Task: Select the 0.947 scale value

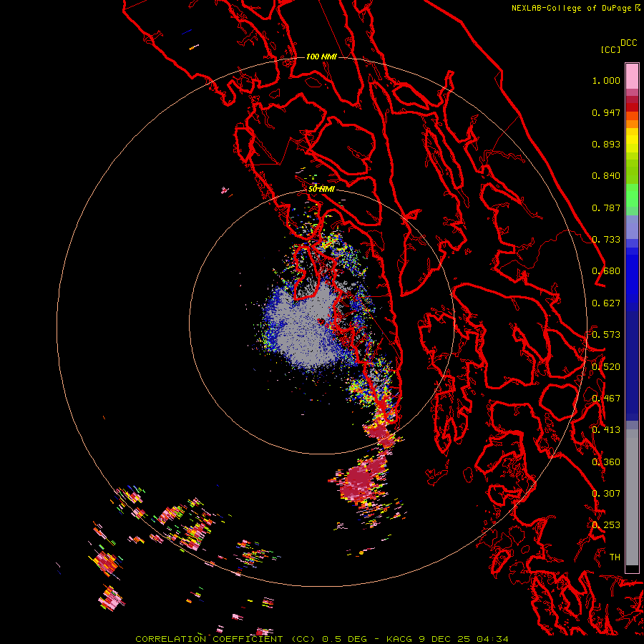Action: (606, 112)
